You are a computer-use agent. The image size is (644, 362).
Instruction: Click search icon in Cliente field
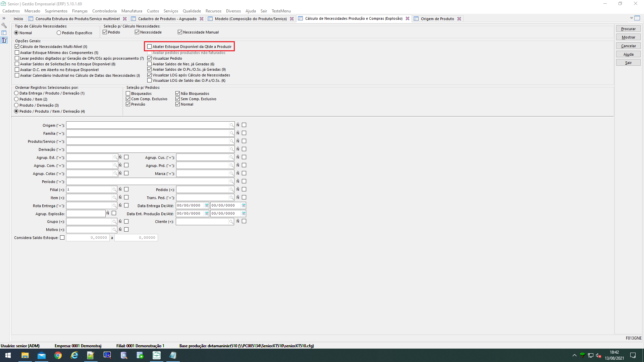click(231, 222)
